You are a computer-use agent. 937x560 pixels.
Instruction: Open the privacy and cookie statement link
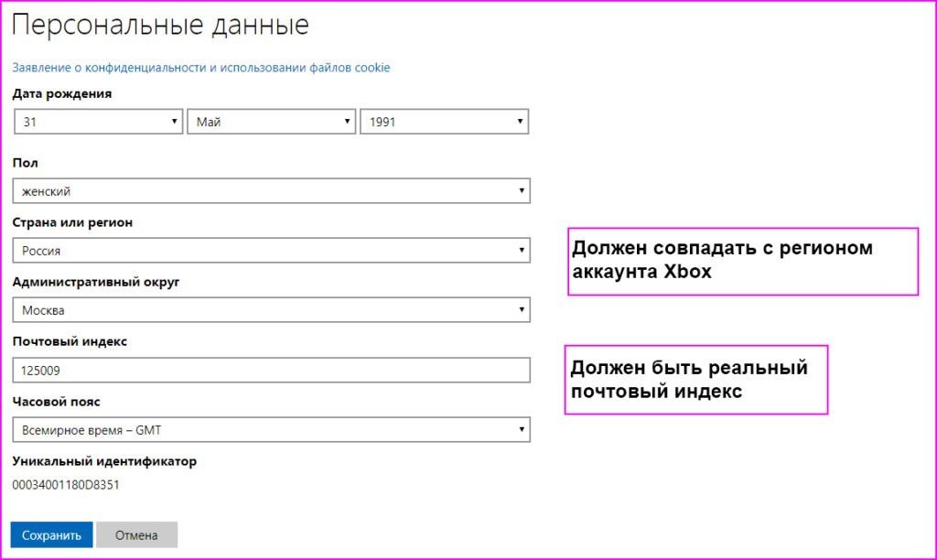200,67
